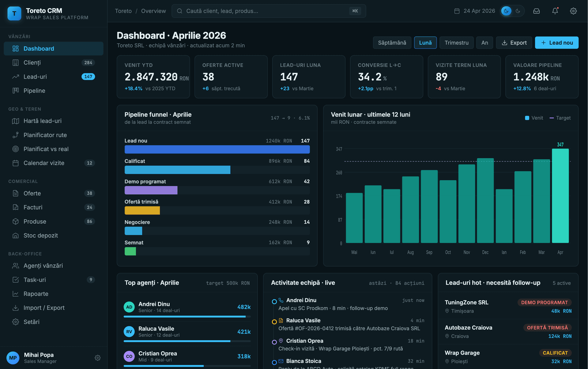Click the Apr revenue bar
Screen dimensions: 588x369
click(560, 196)
